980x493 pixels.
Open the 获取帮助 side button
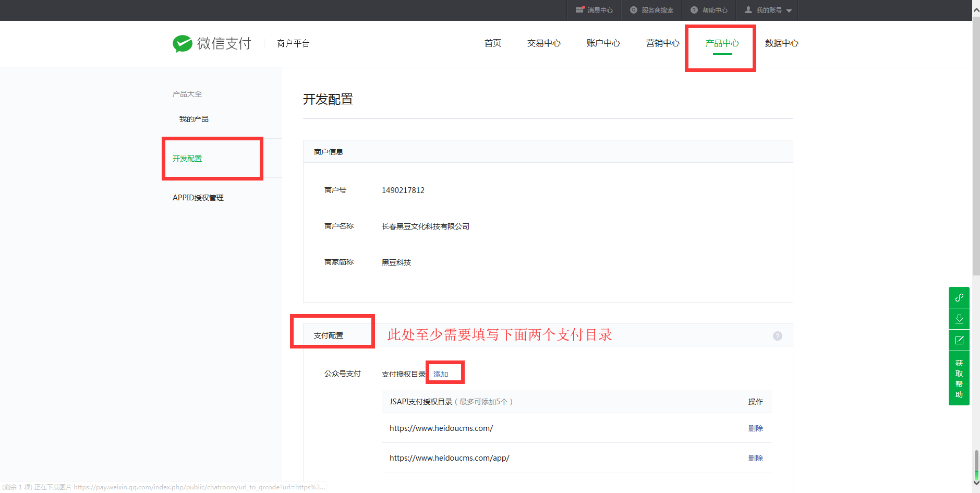[959, 378]
